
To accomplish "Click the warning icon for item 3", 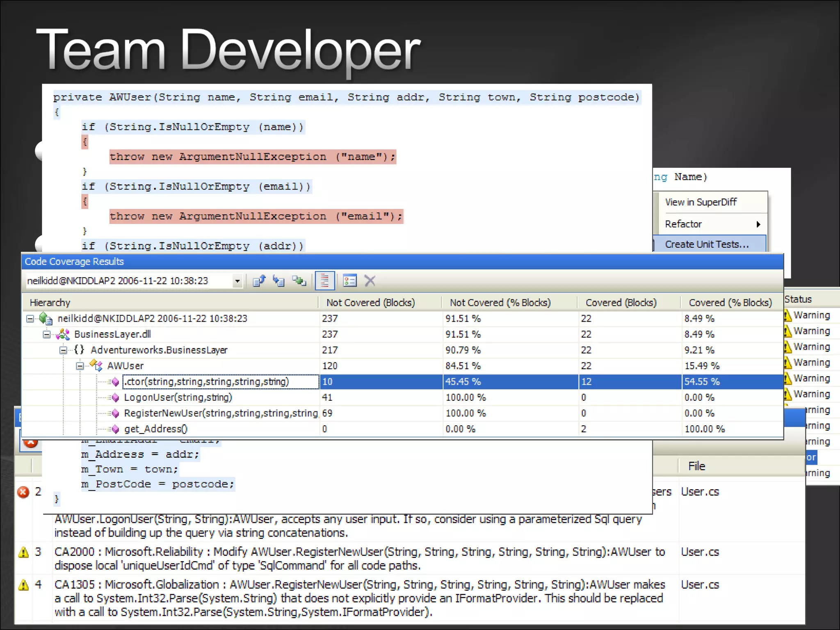I will [x=23, y=552].
